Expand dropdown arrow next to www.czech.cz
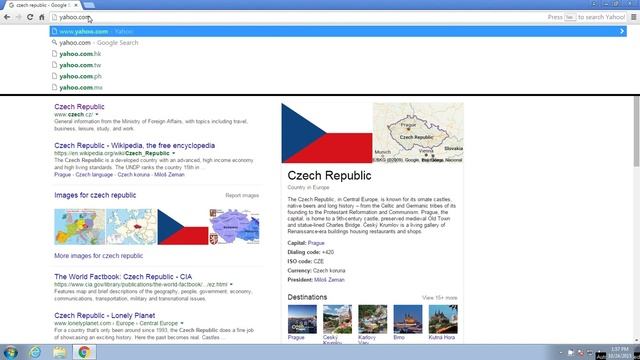 coord(97,115)
